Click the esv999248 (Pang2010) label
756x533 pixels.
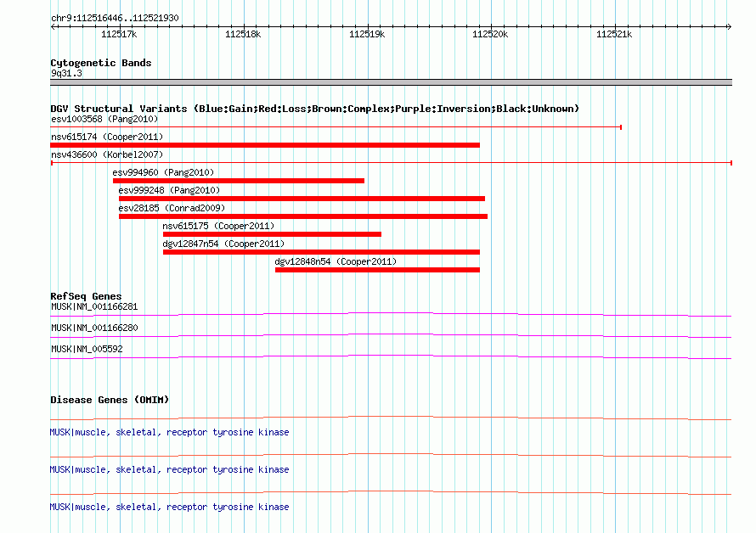point(169,190)
